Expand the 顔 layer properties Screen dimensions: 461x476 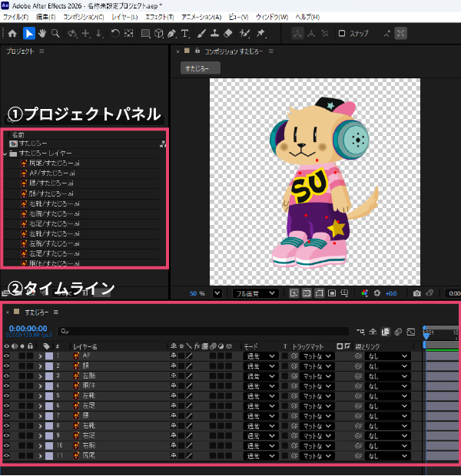(x=40, y=366)
